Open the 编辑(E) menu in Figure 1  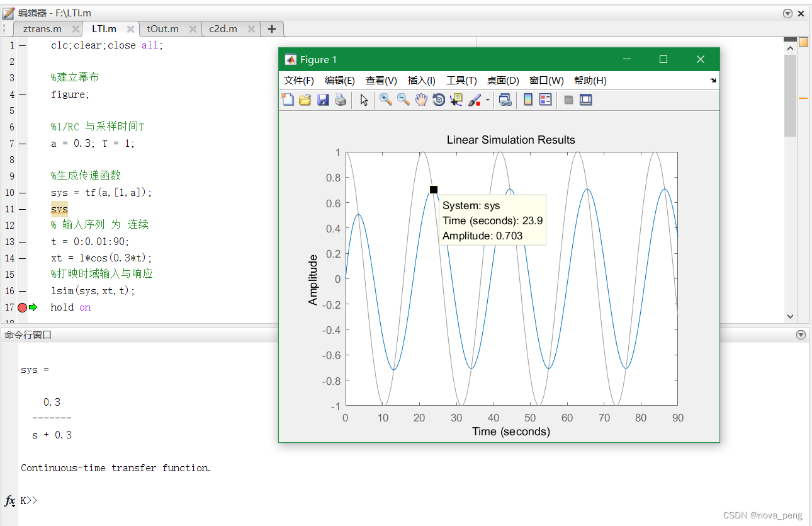(340, 80)
